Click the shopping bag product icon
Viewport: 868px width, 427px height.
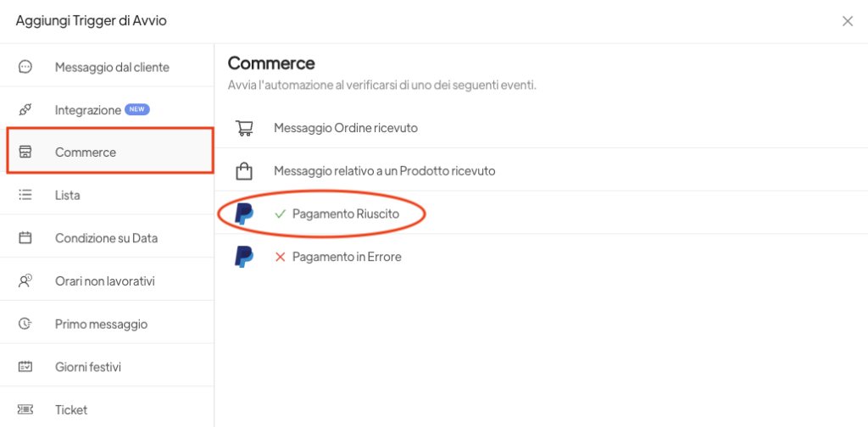tap(244, 170)
